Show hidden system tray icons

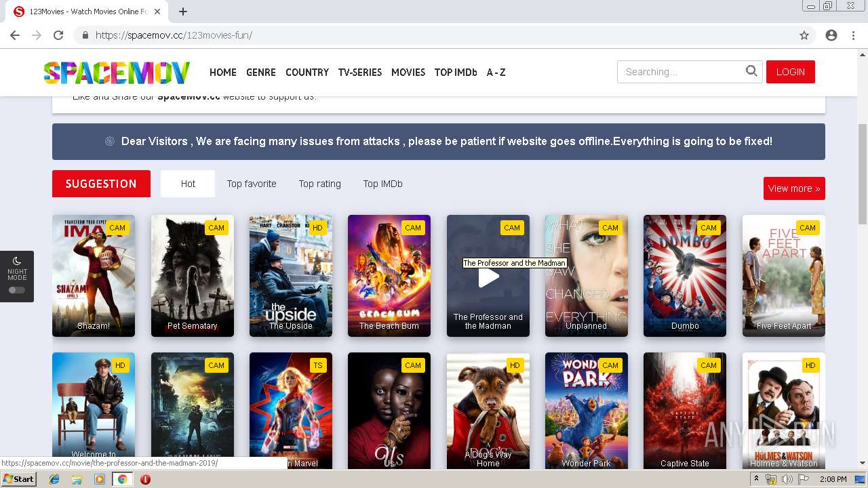(756, 479)
